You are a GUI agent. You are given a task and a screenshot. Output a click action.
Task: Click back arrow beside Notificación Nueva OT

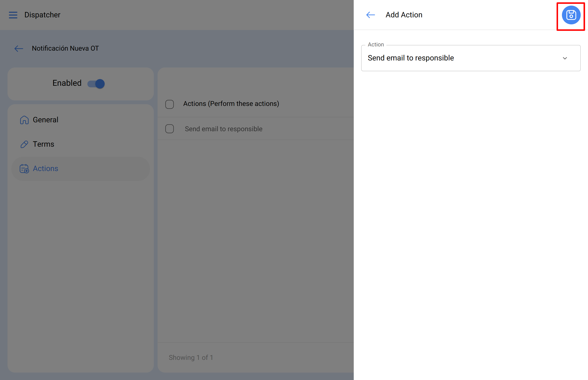tap(19, 48)
